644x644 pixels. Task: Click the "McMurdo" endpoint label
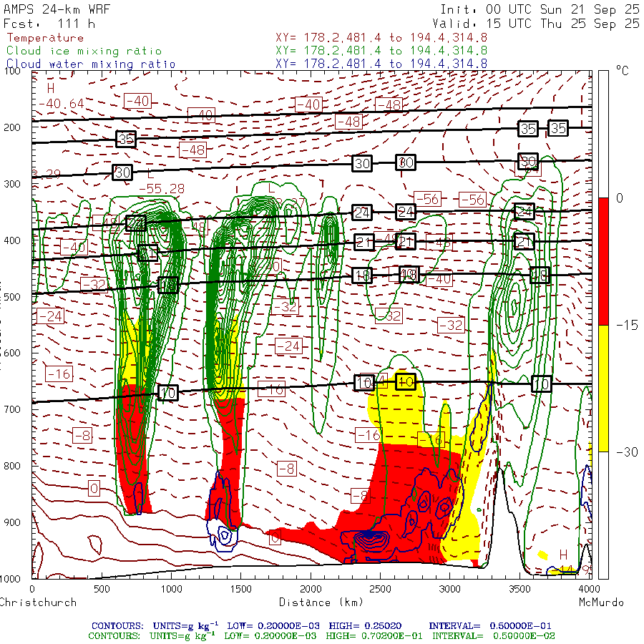pyautogui.click(x=601, y=602)
